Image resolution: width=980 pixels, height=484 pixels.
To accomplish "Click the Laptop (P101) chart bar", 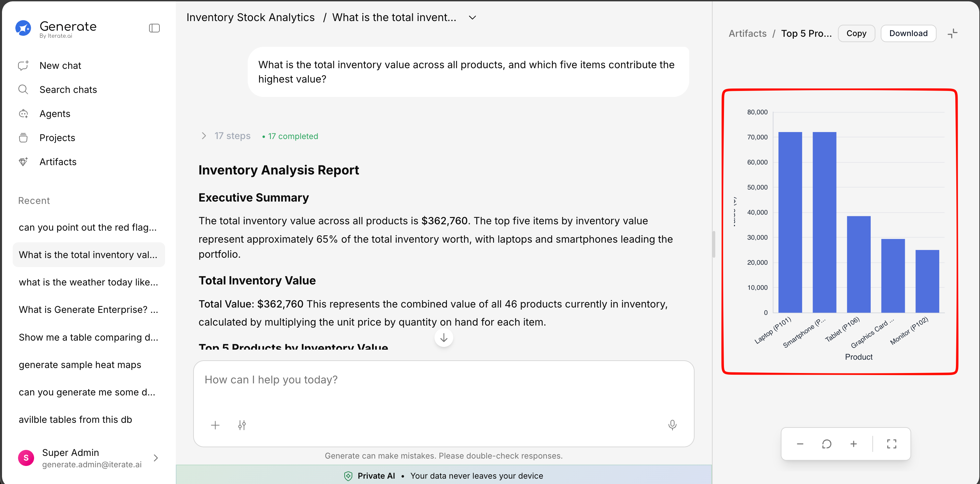I will pos(790,222).
